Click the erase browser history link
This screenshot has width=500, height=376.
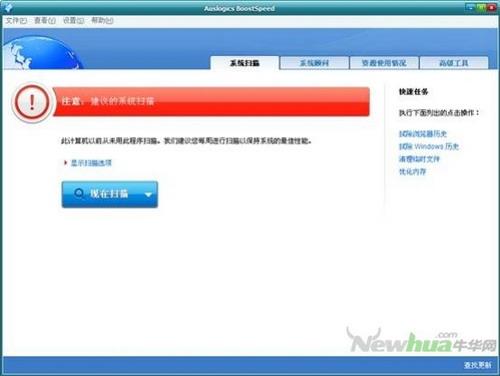423,134
